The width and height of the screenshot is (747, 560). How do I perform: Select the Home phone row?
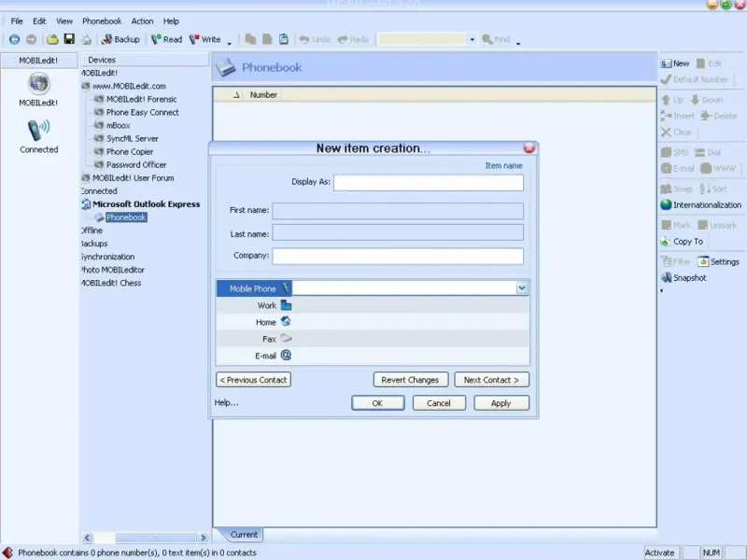(373, 322)
